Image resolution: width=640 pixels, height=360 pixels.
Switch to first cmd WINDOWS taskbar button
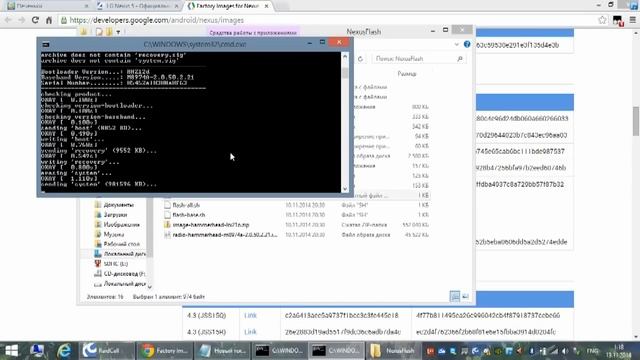(x=280, y=351)
